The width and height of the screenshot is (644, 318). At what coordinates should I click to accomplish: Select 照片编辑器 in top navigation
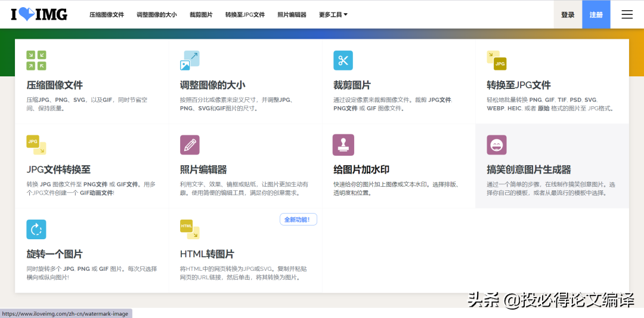pos(292,15)
